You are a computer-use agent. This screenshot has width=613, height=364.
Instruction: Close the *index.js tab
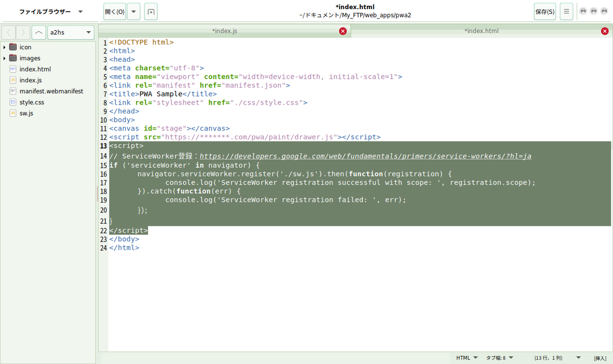click(x=343, y=31)
